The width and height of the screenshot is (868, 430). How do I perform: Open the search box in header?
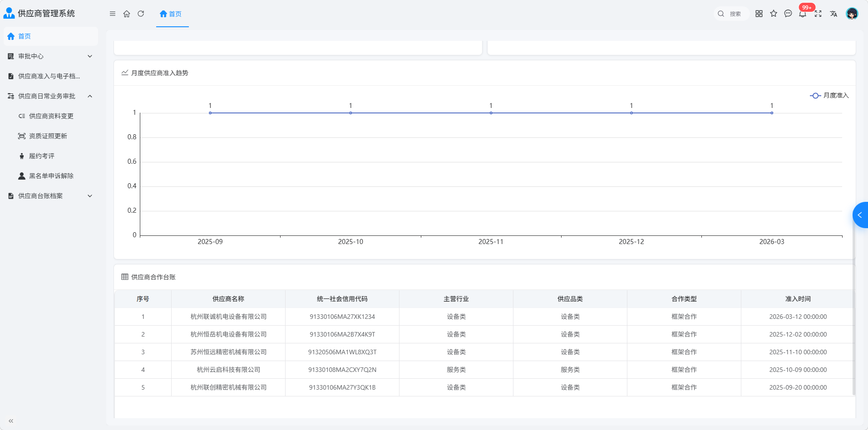tap(730, 14)
